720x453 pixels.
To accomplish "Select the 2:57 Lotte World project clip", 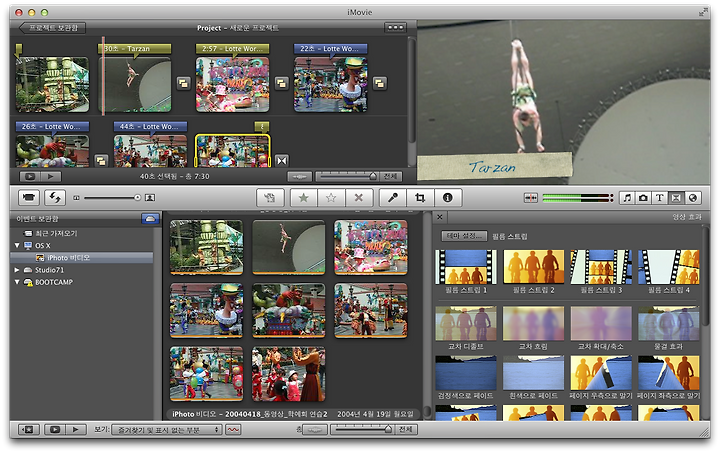I will [x=232, y=84].
